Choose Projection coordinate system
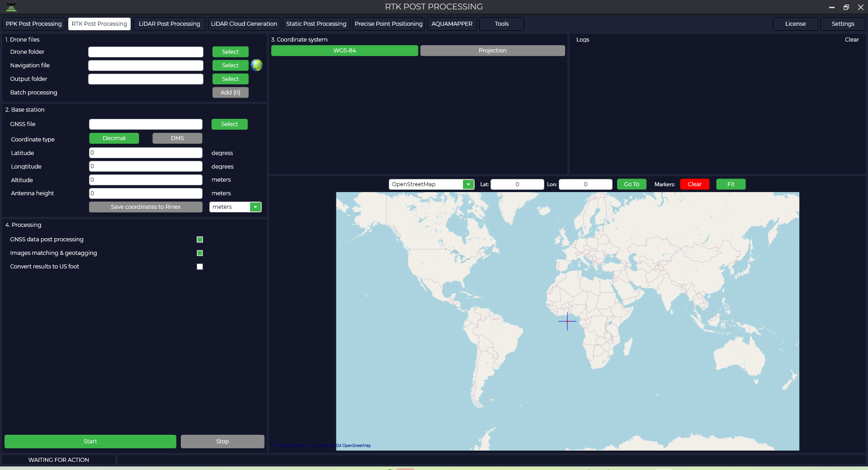Screen dimensions: 868x470 (x=492, y=51)
